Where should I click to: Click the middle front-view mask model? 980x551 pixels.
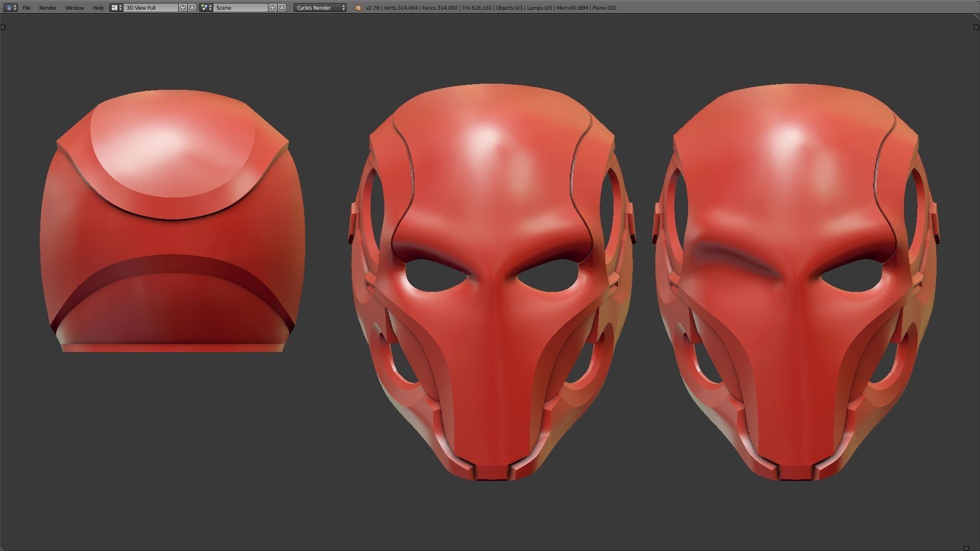pos(492,282)
